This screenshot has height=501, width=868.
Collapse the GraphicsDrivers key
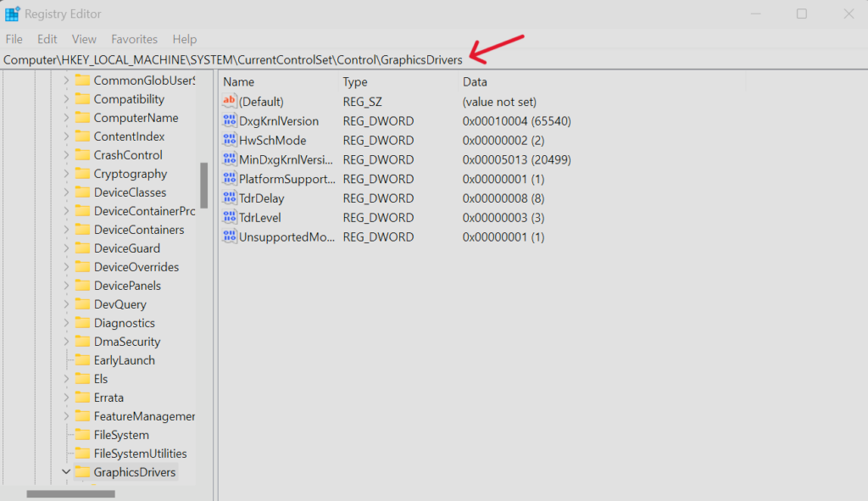point(66,472)
